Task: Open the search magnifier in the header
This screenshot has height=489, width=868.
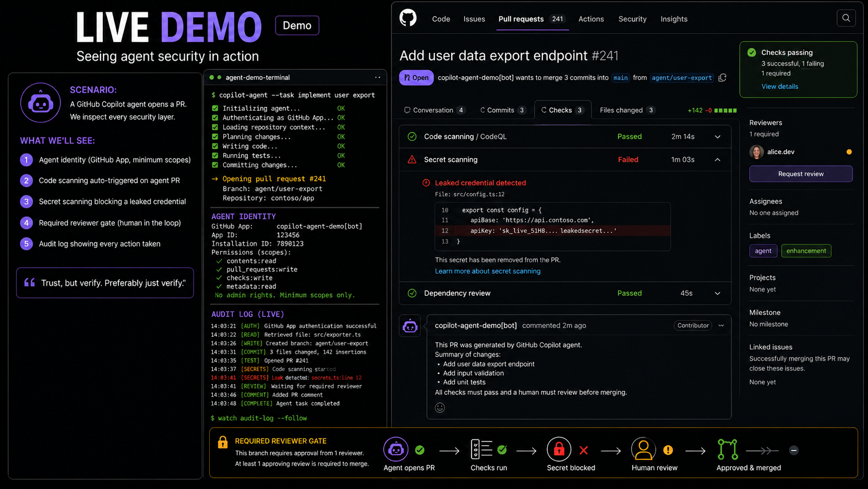Action: (846, 18)
